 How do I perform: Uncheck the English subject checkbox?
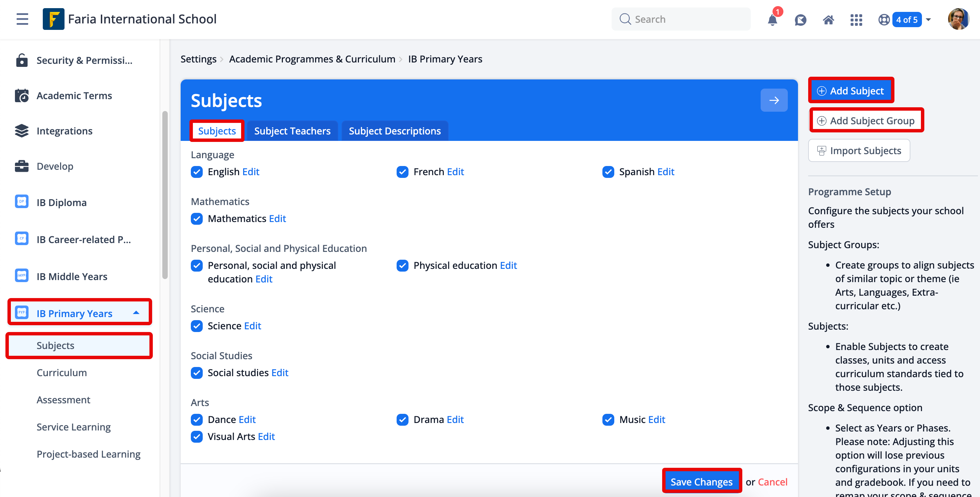point(197,172)
